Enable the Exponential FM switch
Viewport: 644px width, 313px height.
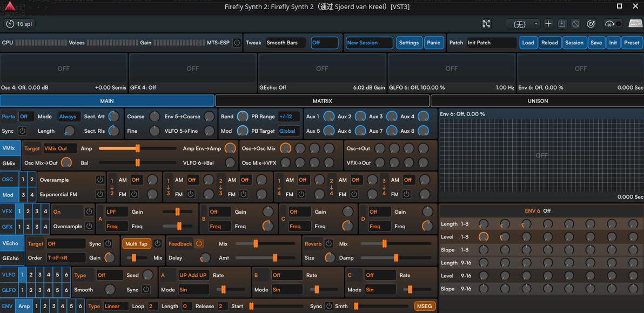100,194
